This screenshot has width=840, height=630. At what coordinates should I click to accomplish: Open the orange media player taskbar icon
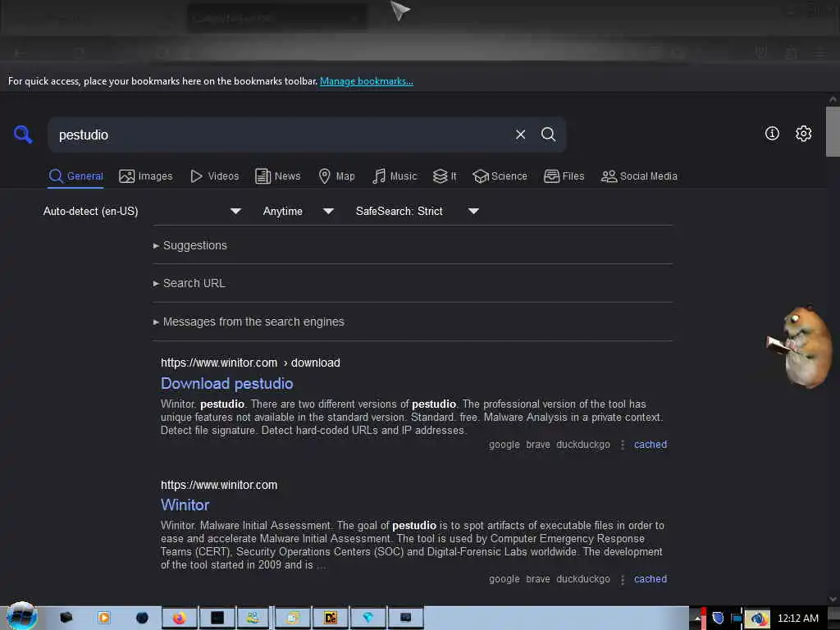[x=104, y=618]
